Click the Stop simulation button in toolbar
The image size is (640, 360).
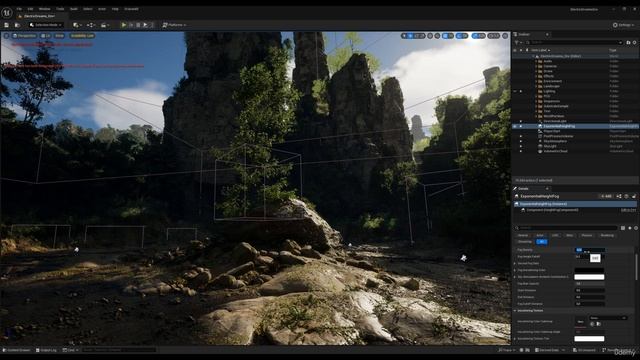point(138,25)
